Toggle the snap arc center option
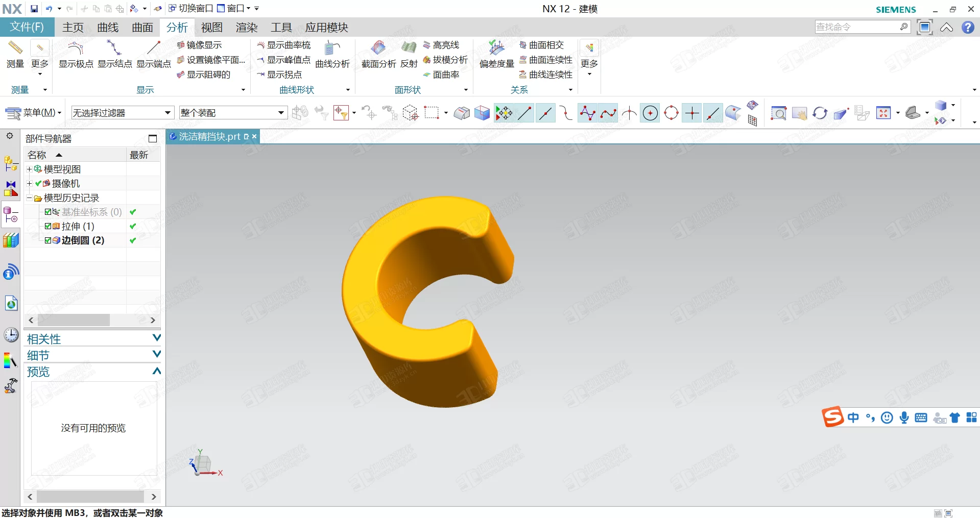The image size is (980, 518). click(650, 113)
